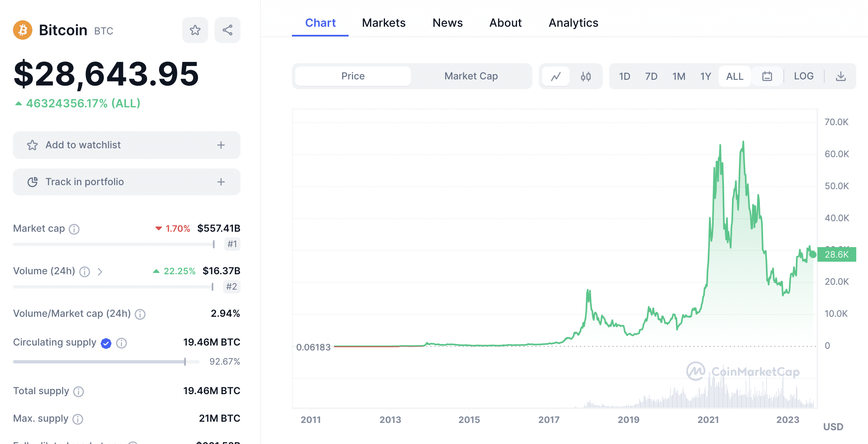The width and height of the screenshot is (868, 444).
Task: Expand Volume (24h) details chevron
Action: [x=100, y=271]
